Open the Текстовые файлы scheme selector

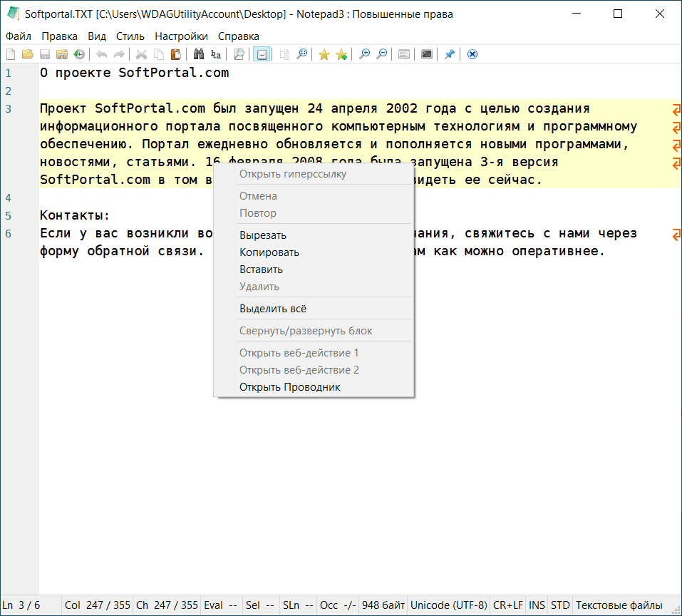coord(619,605)
